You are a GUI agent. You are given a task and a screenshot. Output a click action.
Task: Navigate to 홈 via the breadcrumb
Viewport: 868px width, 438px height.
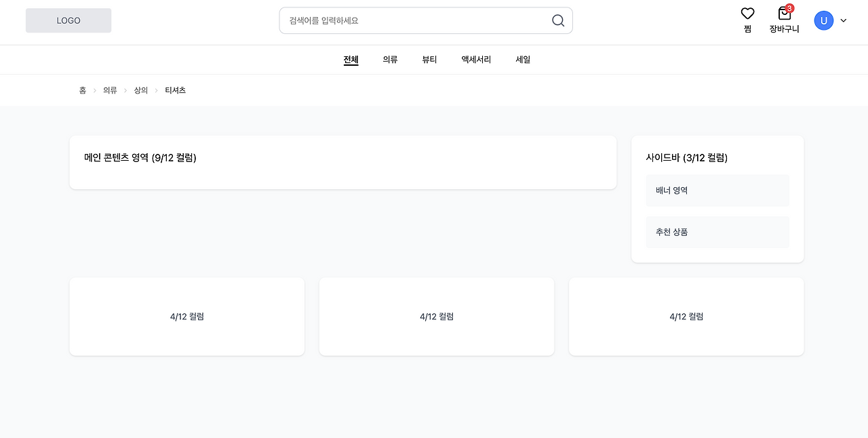point(82,89)
